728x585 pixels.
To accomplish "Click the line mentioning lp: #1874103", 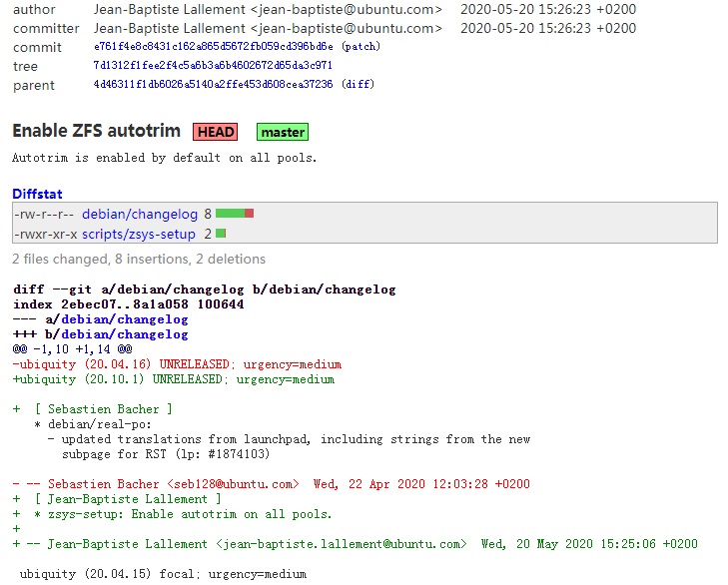I will [166, 454].
